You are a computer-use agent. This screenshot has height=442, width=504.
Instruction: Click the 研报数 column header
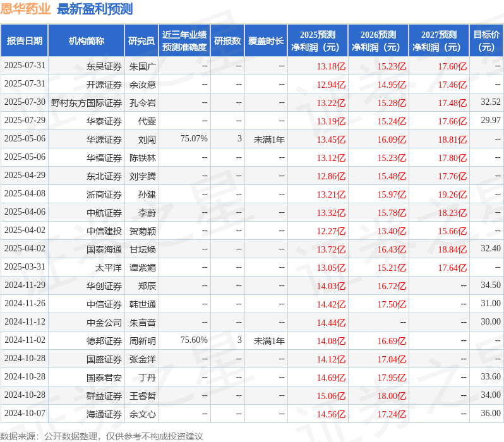coord(227,41)
